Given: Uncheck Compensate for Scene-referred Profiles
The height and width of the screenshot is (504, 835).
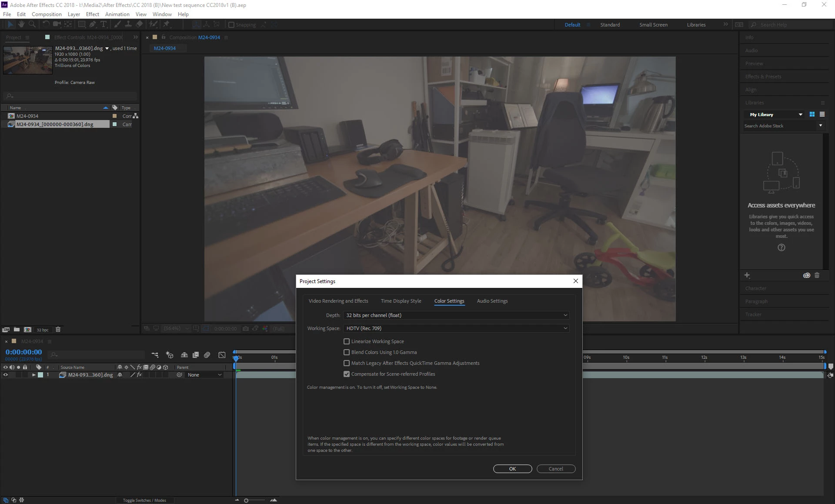Looking at the screenshot, I should point(347,374).
